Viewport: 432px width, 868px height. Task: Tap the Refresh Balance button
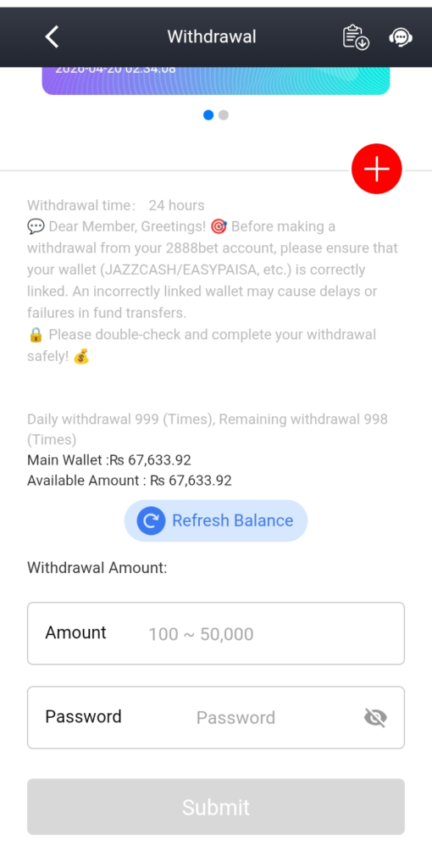pos(216,521)
